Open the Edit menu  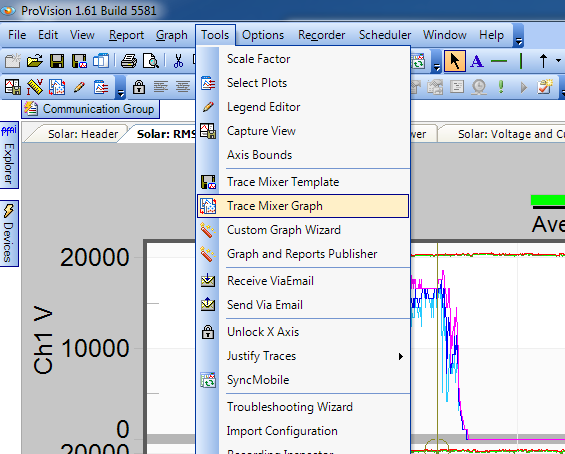click(48, 35)
